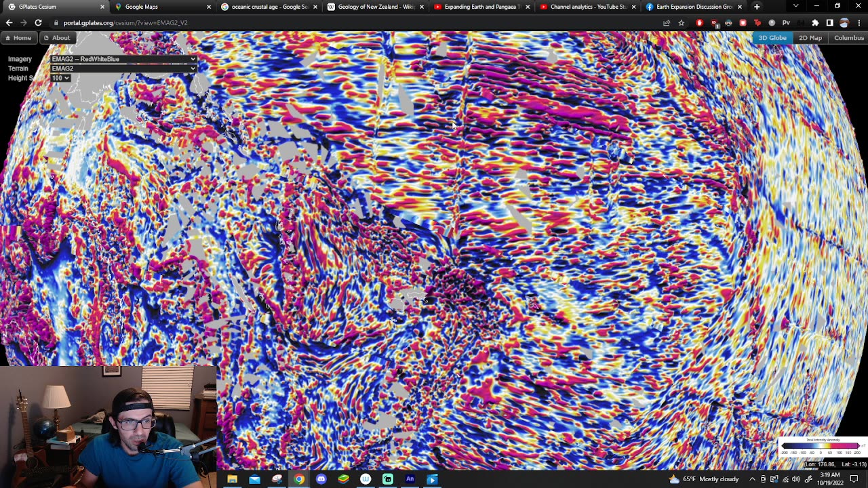Open the red stop-hand adblock extension
This screenshot has height=488, width=868.
click(x=700, y=23)
